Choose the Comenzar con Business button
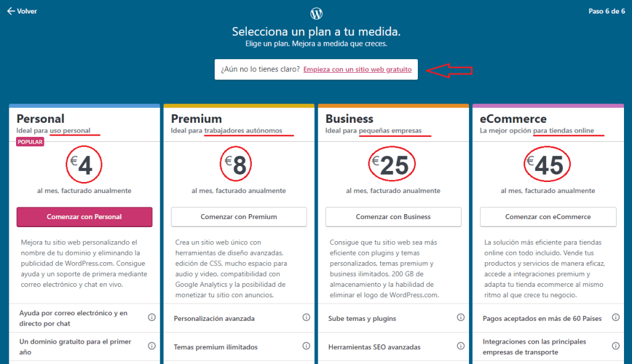This screenshot has height=364, width=632. coord(393,217)
